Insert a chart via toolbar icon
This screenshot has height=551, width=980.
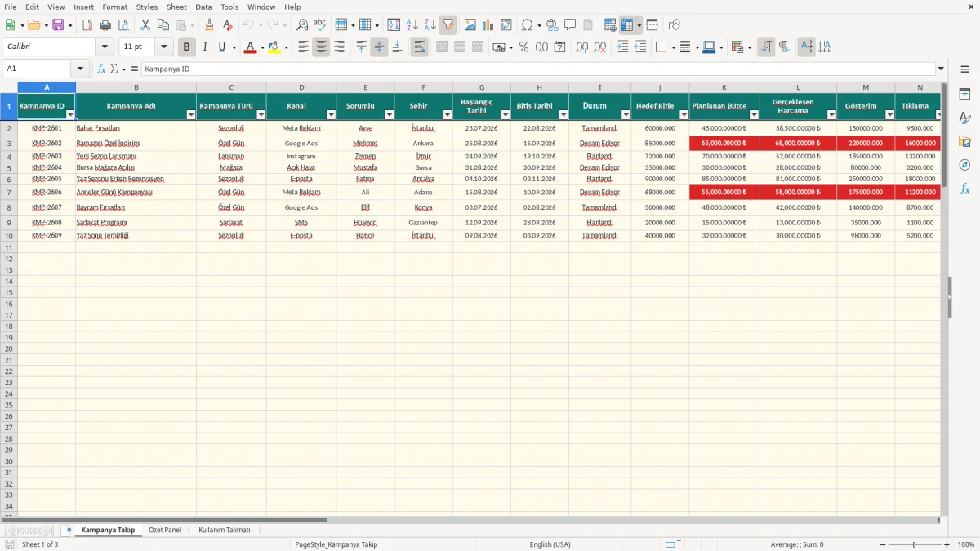(x=488, y=25)
